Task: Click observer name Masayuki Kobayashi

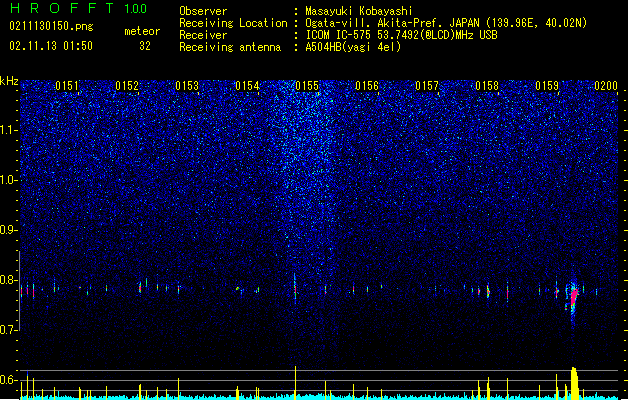Action: (x=358, y=11)
